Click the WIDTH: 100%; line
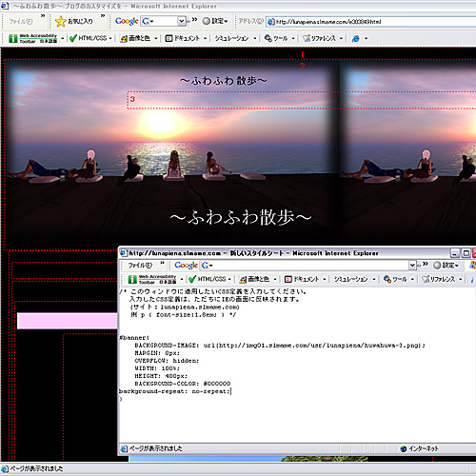Image resolution: width=476 pixels, height=476 pixels. [157, 368]
